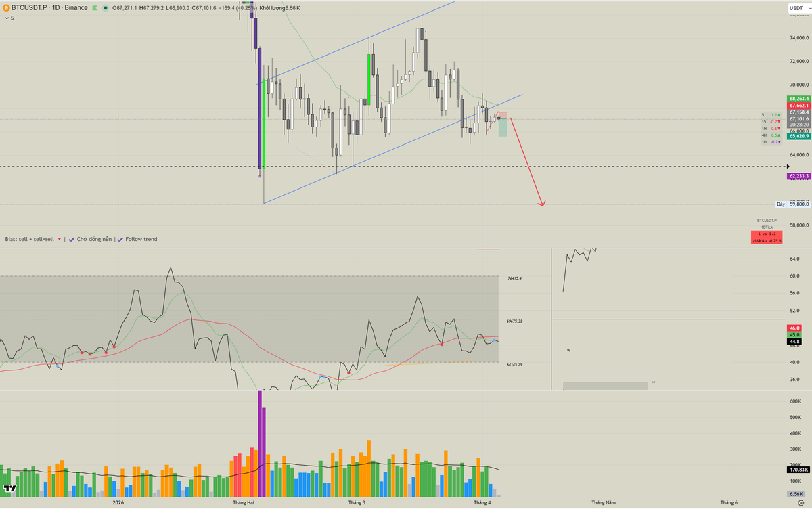Click the Bitcoin coin logo icon
This screenshot has height=509, width=812.
[x=6, y=8]
